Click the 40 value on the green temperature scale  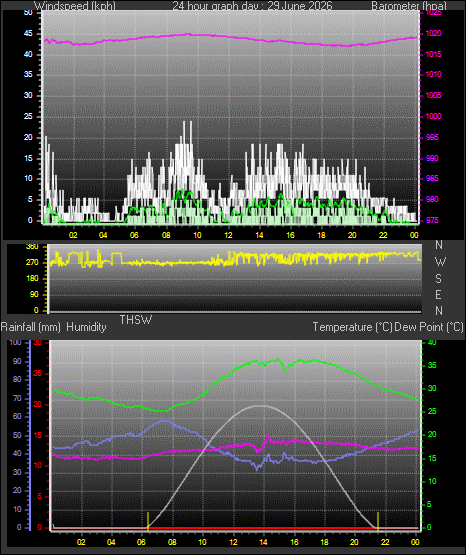tap(432, 343)
